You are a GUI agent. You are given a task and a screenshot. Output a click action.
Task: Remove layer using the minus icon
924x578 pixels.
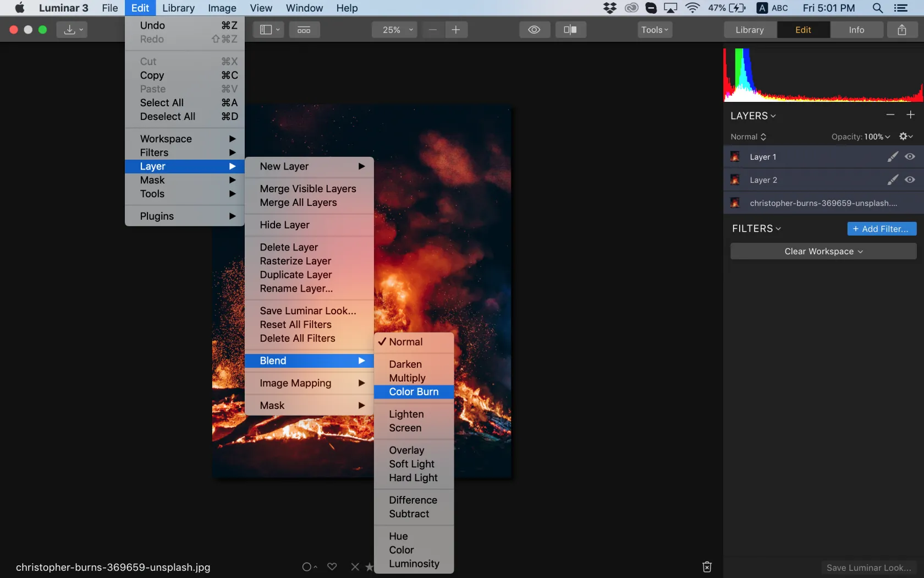click(890, 115)
